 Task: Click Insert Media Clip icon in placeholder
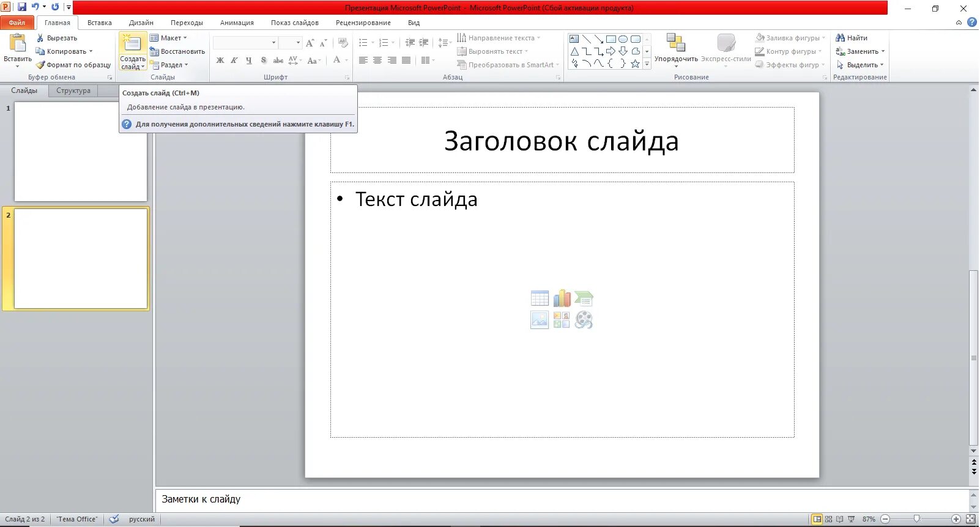[584, 320]
